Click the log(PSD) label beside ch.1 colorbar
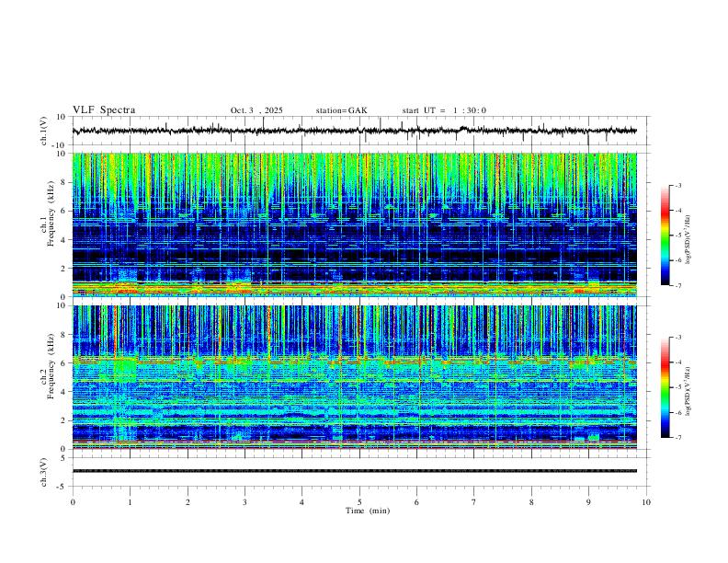The height and width of the screenshot is (563, 728). [x=688, y=240]
